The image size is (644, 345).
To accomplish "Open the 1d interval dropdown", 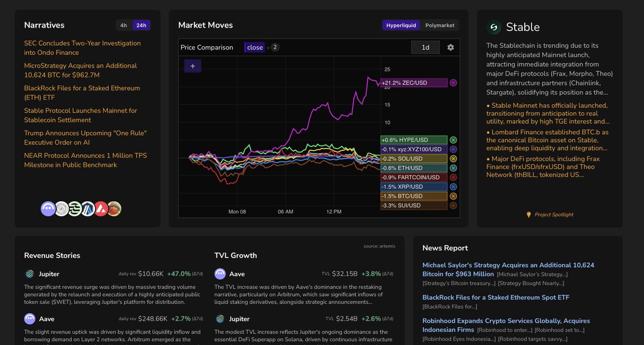I will click(x=426, y=47).
